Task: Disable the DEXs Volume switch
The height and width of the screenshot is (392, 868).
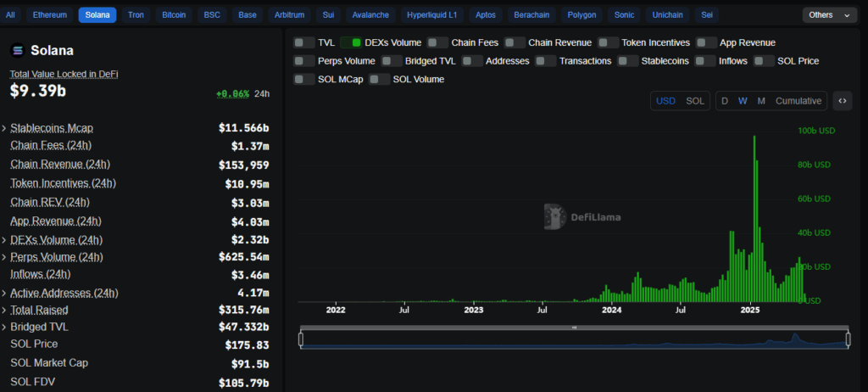Action: click(351, 42)
